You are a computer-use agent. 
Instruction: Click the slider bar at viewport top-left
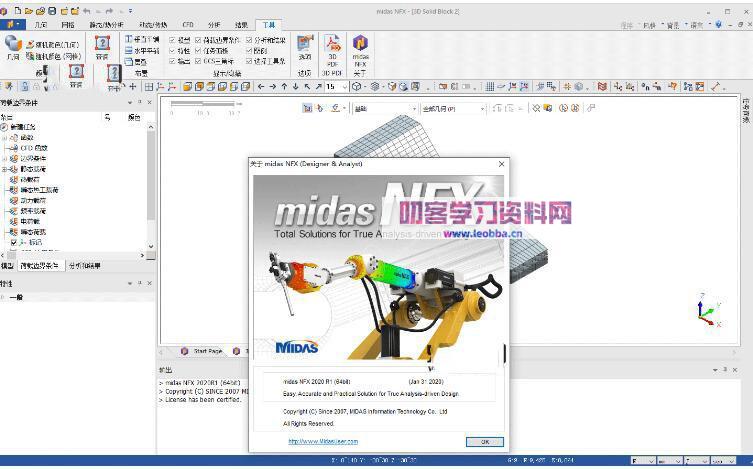pos(205,103)
